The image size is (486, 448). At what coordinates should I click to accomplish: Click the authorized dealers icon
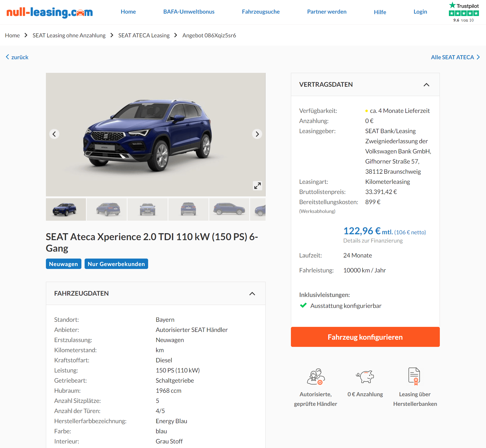316,376
